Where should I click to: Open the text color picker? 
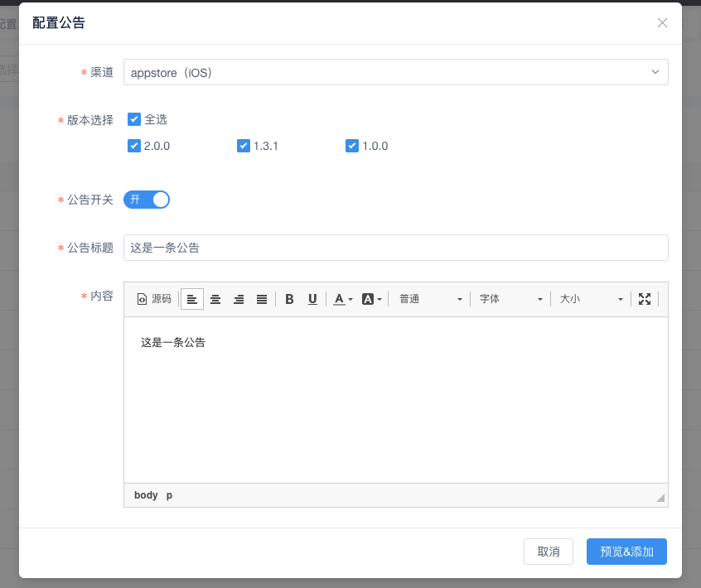(343, 299)
